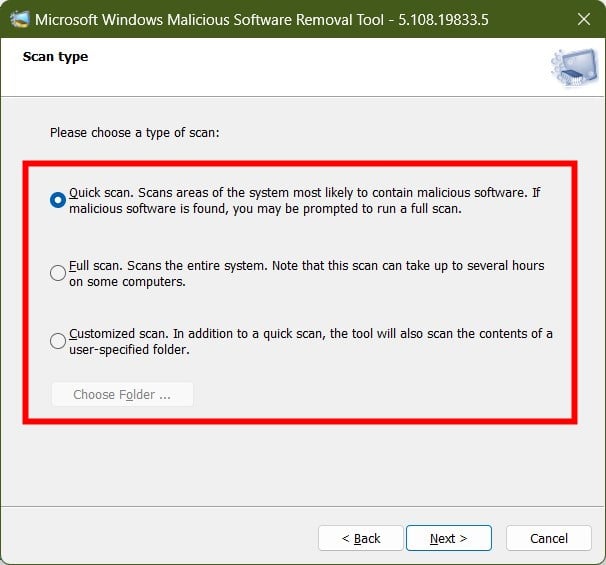
Task: Click 'Please choose a type of scan:' text
Action: pyautogui.click(x=134, y=133)
